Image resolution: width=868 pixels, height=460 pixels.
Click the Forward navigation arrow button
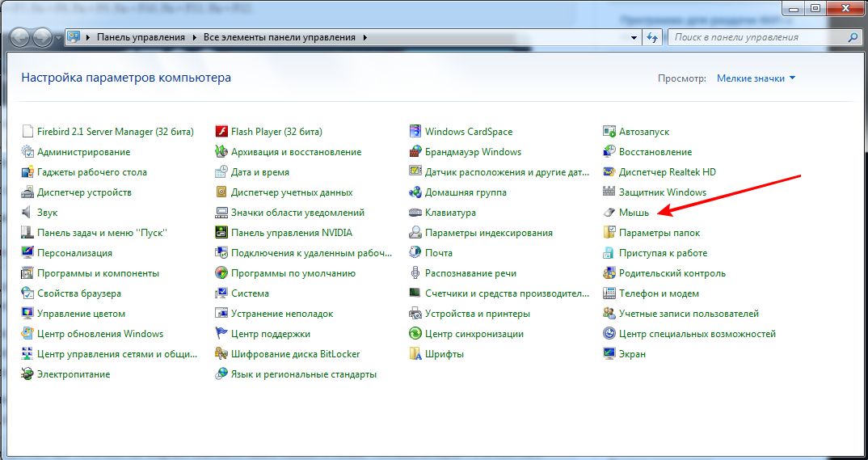43,38
